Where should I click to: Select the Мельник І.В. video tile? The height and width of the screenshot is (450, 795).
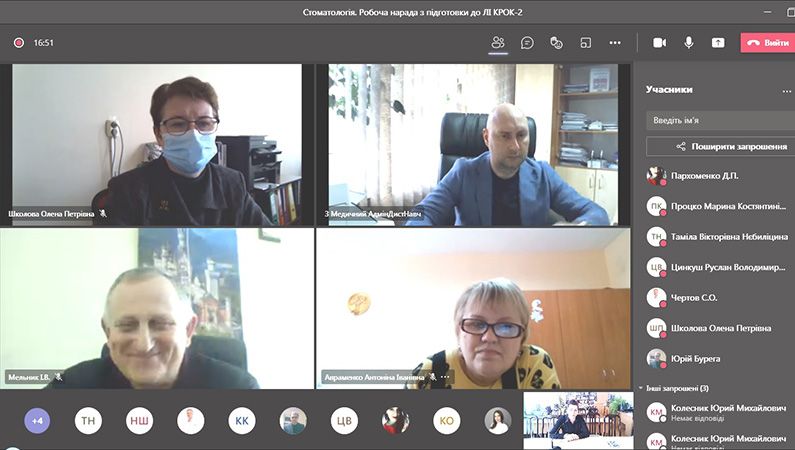pyautogui.click(x=156, y=309)
